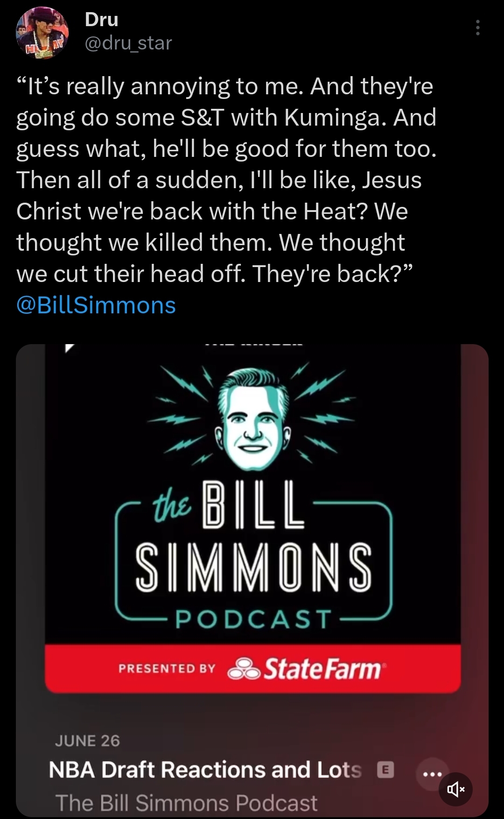Image resolution: width=504 pixels, height=819 pixels.
Task: Click the explicit E badge icon
Action: (x=385, y=770)
